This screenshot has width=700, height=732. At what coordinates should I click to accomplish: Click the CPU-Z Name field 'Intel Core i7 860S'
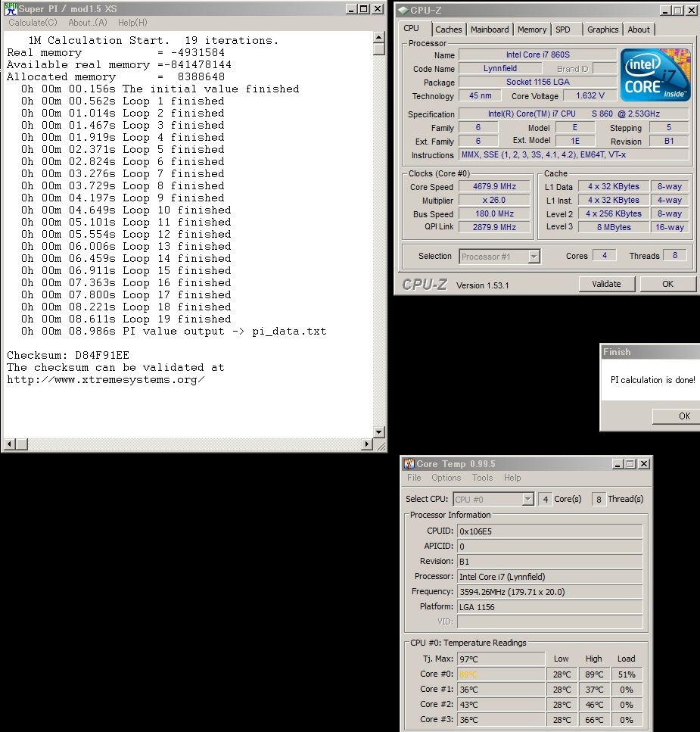coord(537,55)
